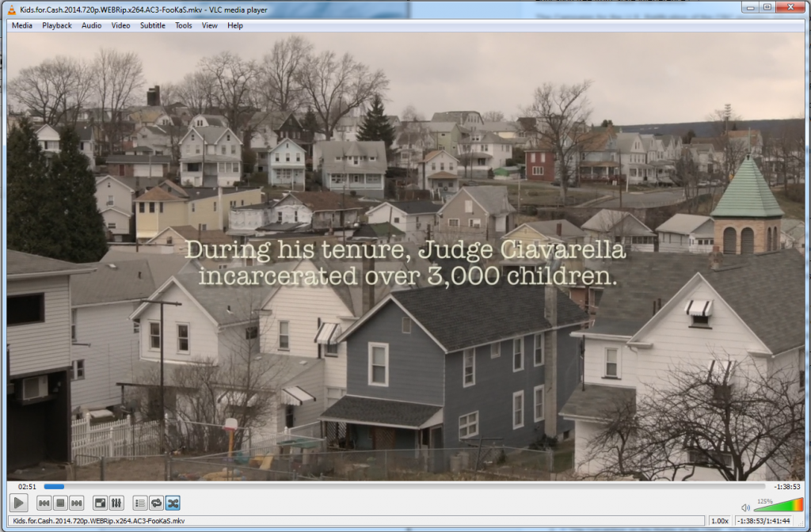Open the Tools menu
The width and height of the screenshot is (811, 532).
pyautogui.click(x=183, y=25)
